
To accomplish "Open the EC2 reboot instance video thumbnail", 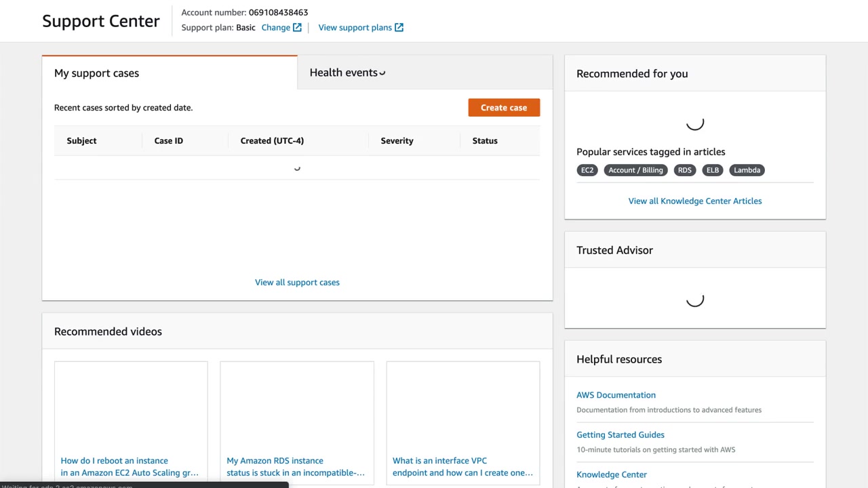I will pos(131,405).
